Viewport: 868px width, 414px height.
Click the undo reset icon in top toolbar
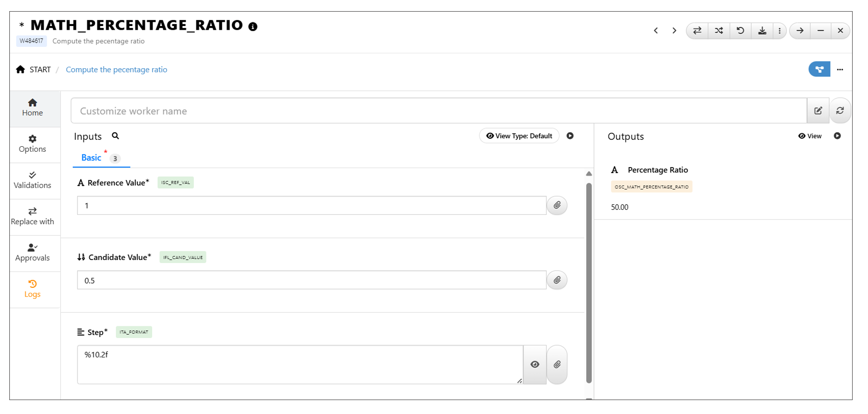pyautogui.click(x=740, y=31)
